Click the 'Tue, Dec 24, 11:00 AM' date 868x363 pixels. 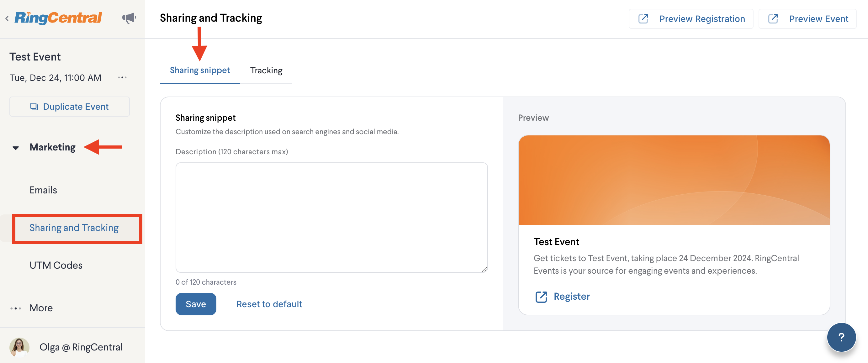(55, 78)
